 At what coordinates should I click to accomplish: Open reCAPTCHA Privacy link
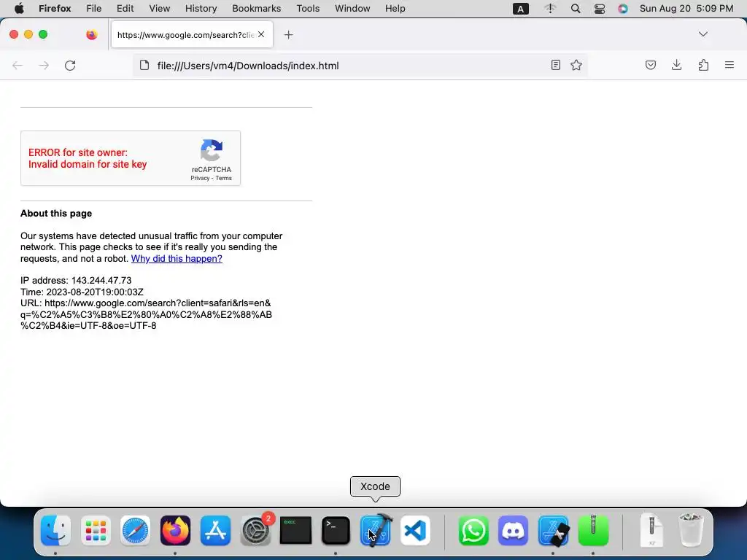(200, 178)
